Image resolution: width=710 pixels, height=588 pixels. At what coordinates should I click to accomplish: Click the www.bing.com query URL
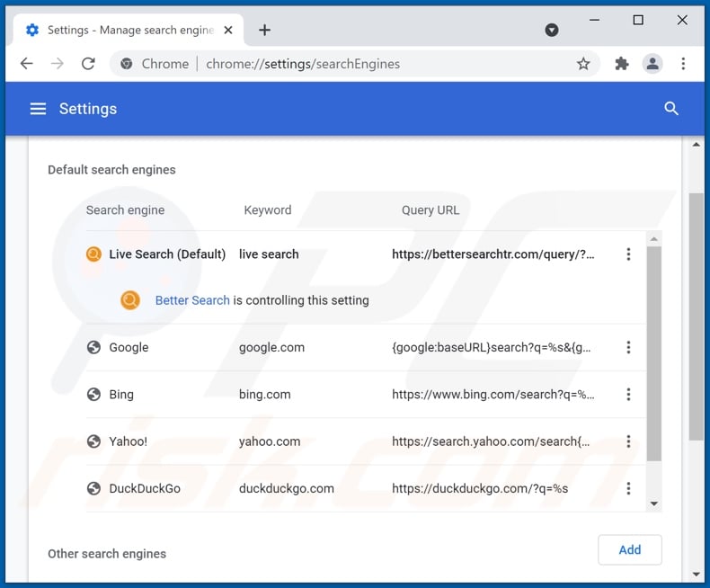tap(493, 395)
